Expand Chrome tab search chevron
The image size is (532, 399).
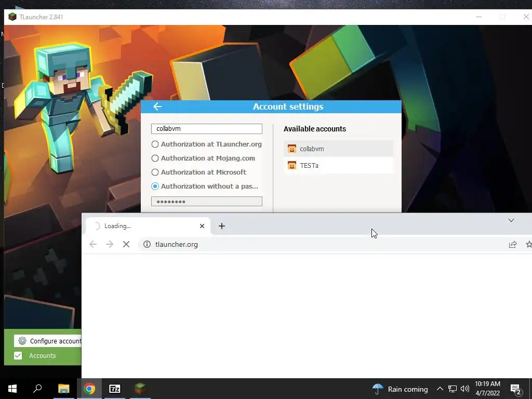pos(511,220)
